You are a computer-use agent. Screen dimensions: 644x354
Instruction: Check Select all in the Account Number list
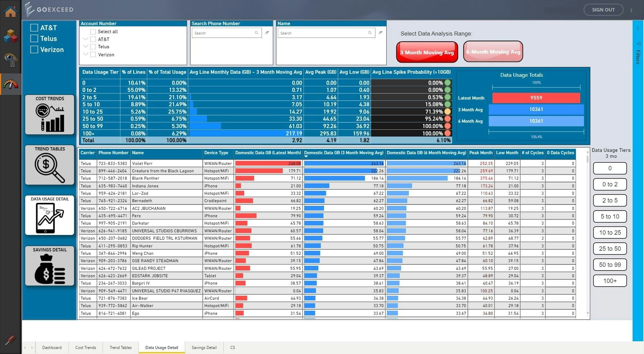pos(93,32)
